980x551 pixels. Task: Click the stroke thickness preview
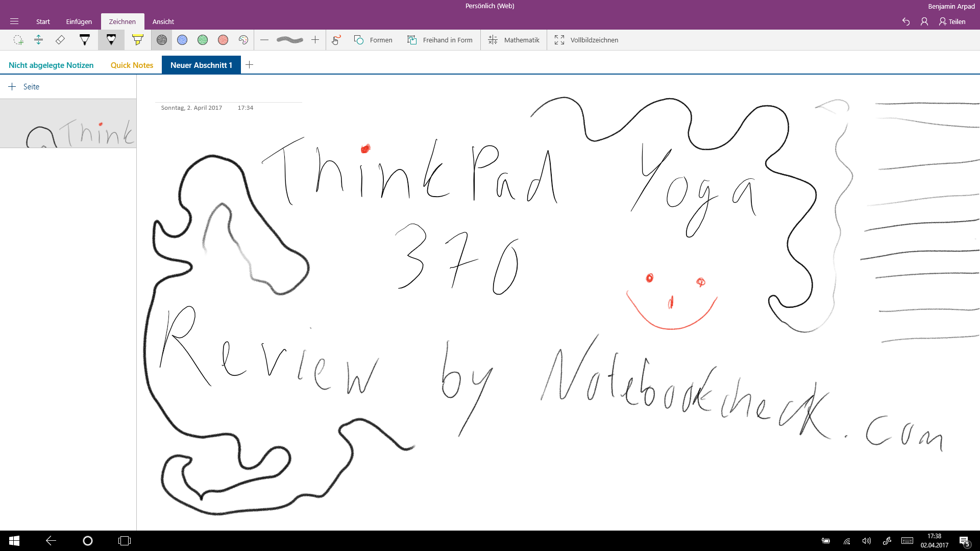click(x=290, y=40)
